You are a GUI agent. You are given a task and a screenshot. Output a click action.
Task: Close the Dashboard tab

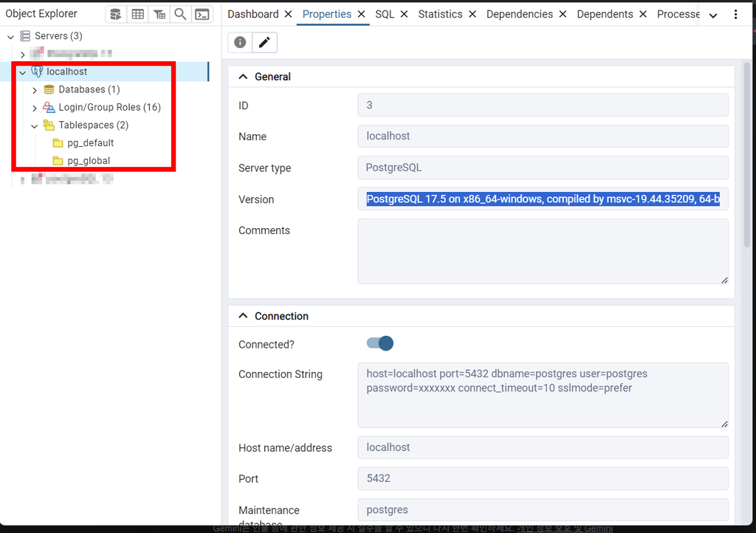pos(289,15)
